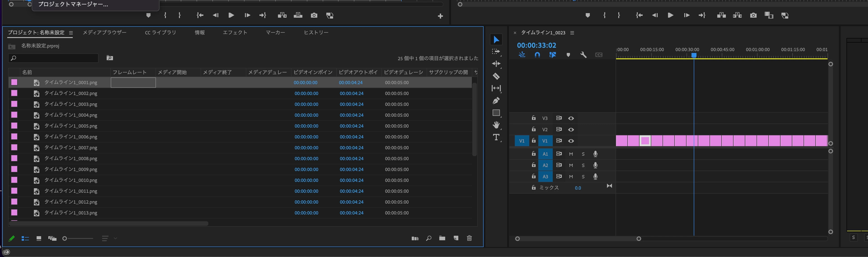Toggle snap magnet in timeline

pyautogui.click(x=537, y=55)
